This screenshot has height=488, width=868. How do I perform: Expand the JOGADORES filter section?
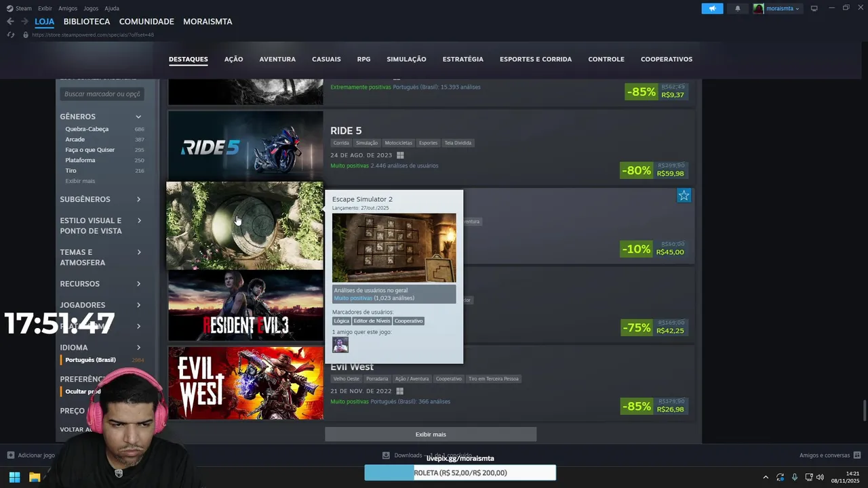[x=102, y=305]
